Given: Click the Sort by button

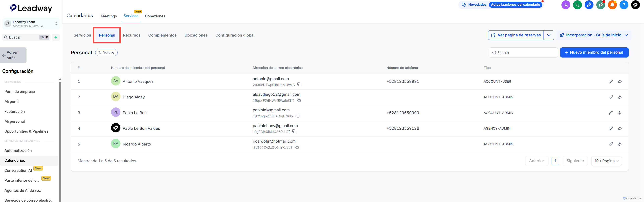Looking at the screenshot, I should tap(106, 52).
